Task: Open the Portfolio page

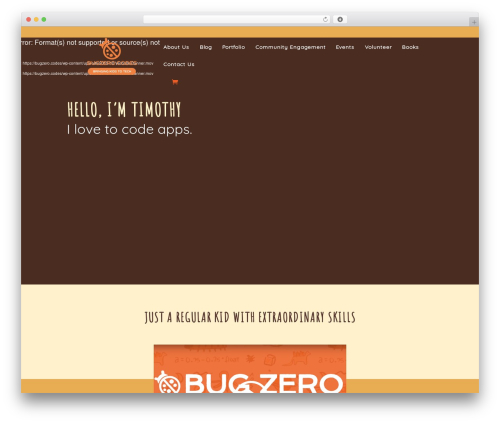Action: (233, 47)
